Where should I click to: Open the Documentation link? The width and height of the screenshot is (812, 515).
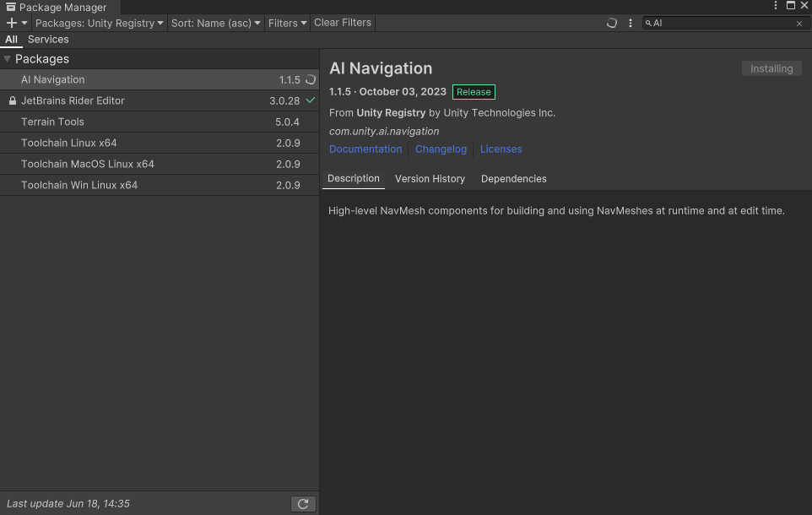click(365, 149)
